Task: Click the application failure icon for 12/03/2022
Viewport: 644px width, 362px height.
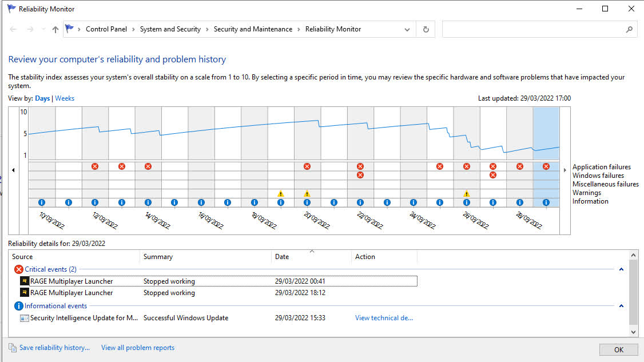Action: 95,166
